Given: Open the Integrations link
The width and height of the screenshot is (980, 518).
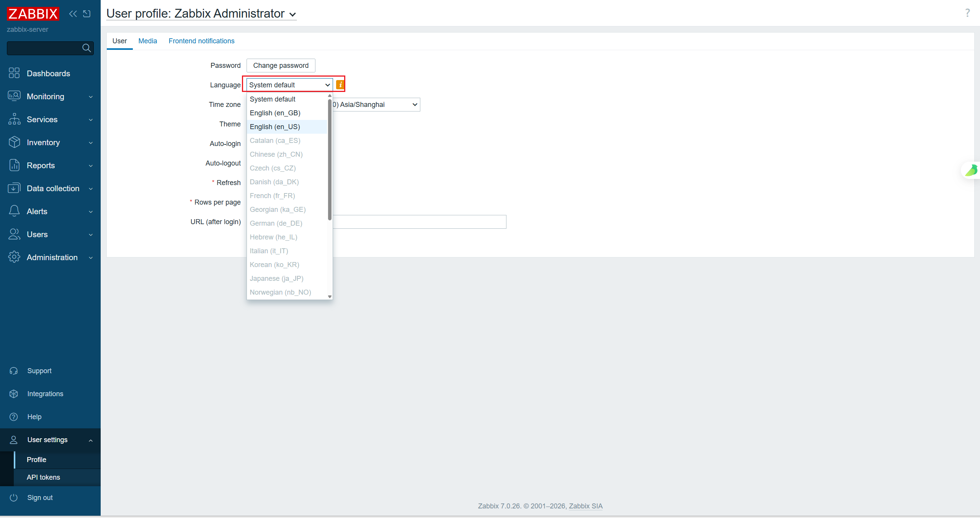Looking at the screenshot, I should point(45,394).
